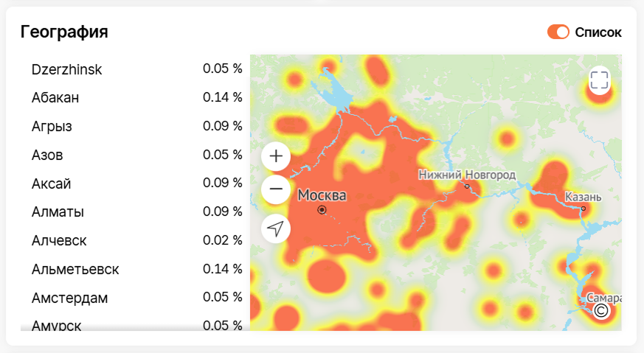Open the map in fullscreen
The image size is (644, 353).
(x=599, y=80)
